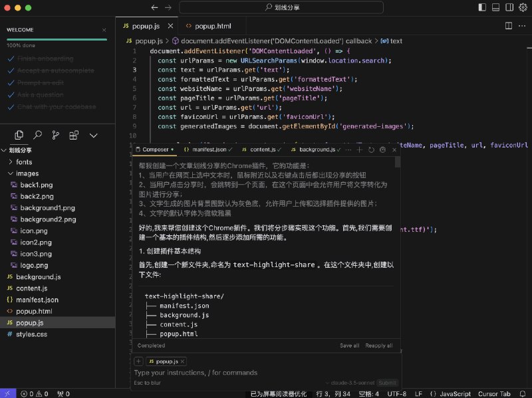Click Reapply all in Composer
This screenshot has width=532, height=398.
pos(379,346)
